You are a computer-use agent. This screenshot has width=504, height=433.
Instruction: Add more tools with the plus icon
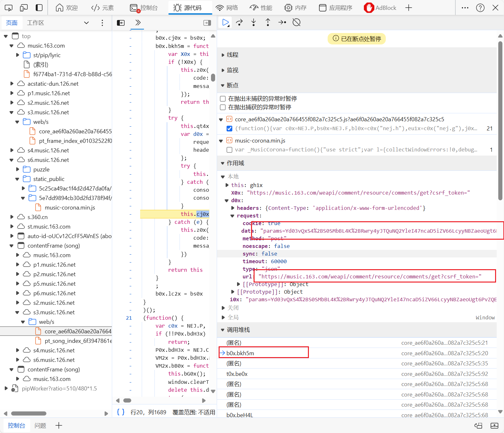pyautogui.click(x=409, y=8)
